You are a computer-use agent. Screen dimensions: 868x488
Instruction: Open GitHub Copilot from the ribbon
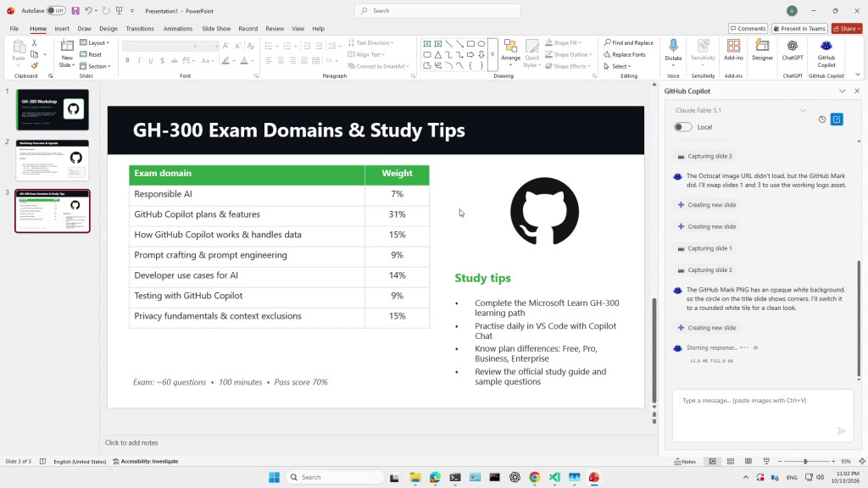826,53
